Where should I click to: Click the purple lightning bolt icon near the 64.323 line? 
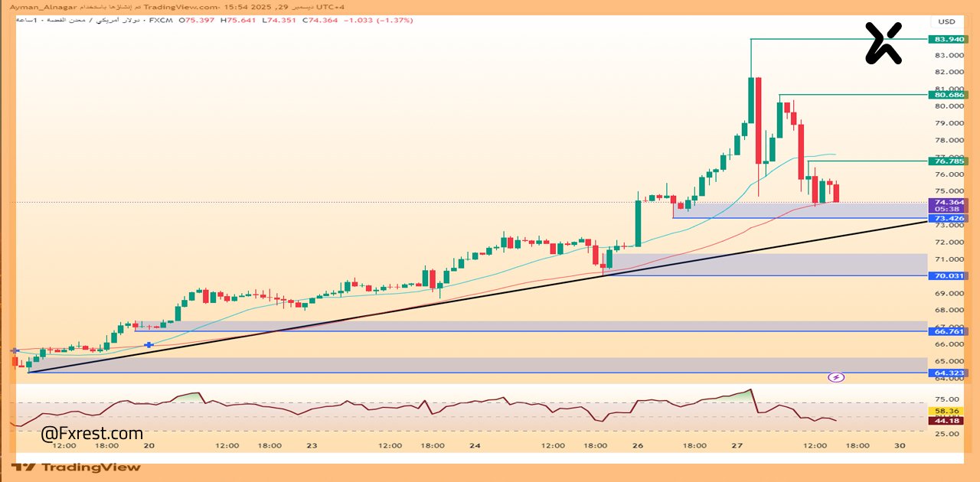tap(837, 376)
